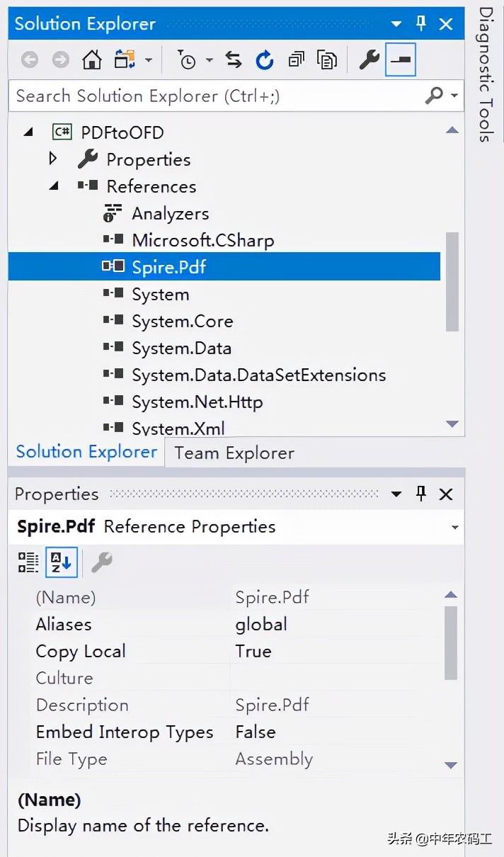
Task: Select System.Net.Http reference
Action: (x=197, y=402)
